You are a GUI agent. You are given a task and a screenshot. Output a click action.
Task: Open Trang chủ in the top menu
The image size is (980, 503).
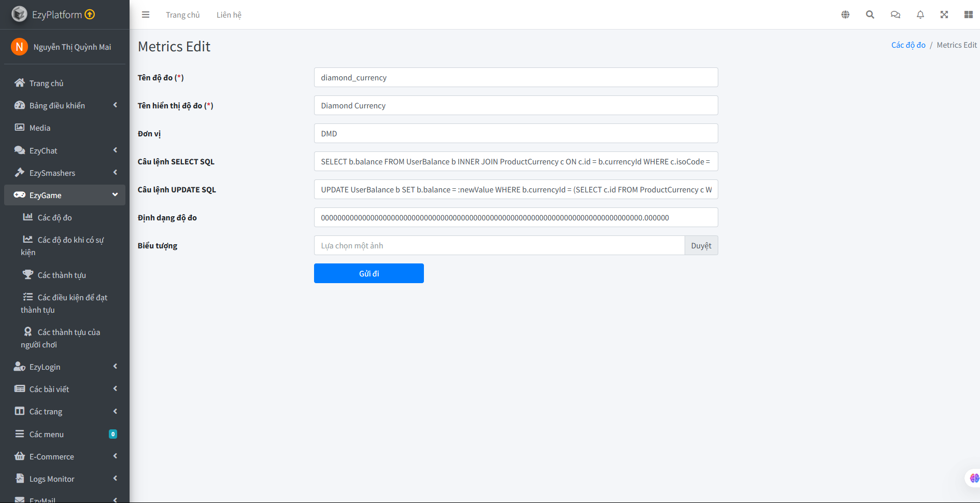182,15
